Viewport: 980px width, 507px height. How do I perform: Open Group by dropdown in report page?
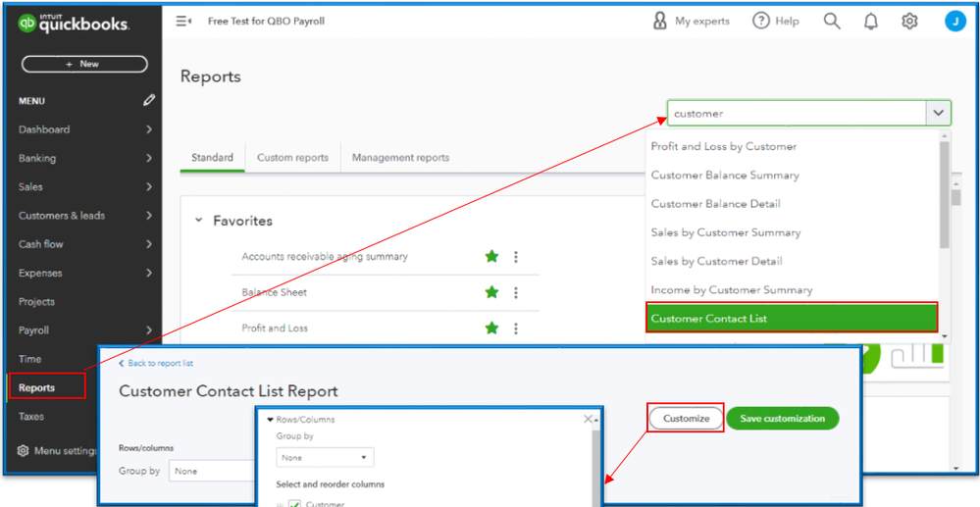click(x=212, y=472)
